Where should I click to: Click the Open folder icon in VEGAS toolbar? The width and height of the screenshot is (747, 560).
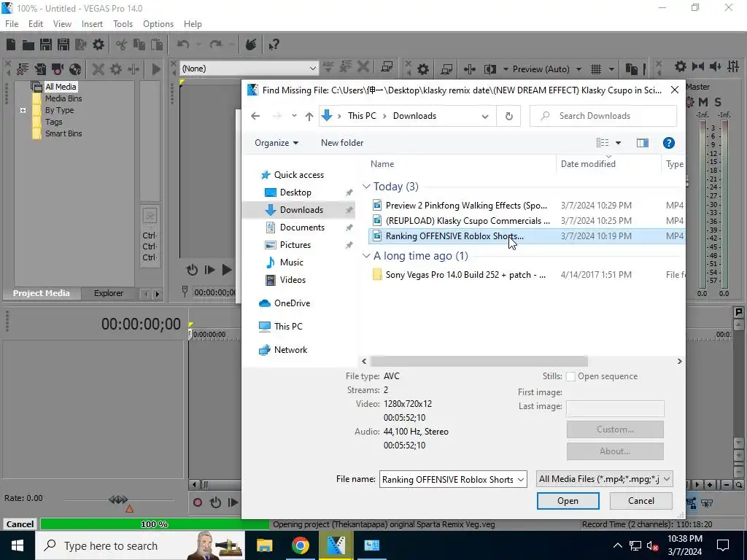coord(28,44)
